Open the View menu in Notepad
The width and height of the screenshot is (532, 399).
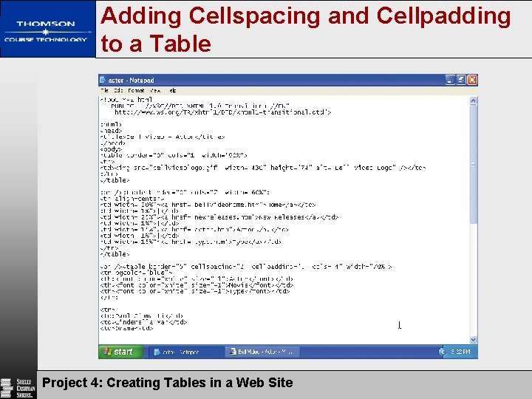pyautogui.click(x=155, y=91)
